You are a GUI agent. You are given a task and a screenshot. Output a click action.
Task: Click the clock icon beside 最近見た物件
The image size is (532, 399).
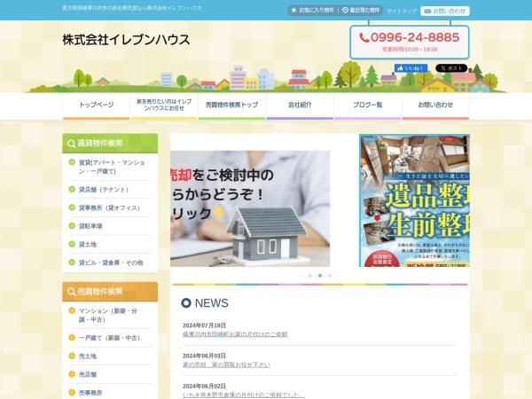[345, 10]
